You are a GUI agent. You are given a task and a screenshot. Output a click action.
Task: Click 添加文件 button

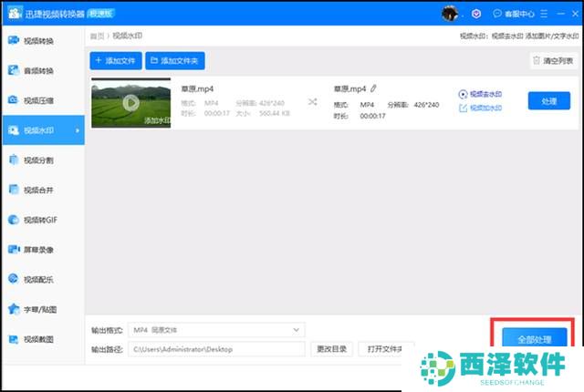coord(116,60)
